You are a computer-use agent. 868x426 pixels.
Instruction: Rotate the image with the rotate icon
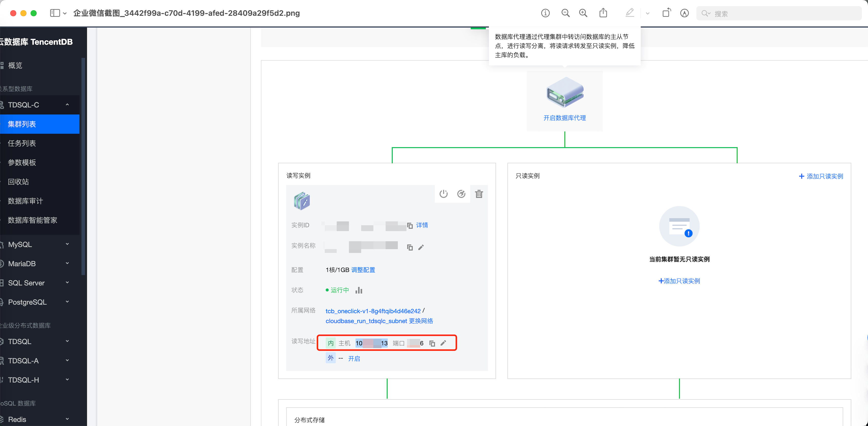[667, 13]
